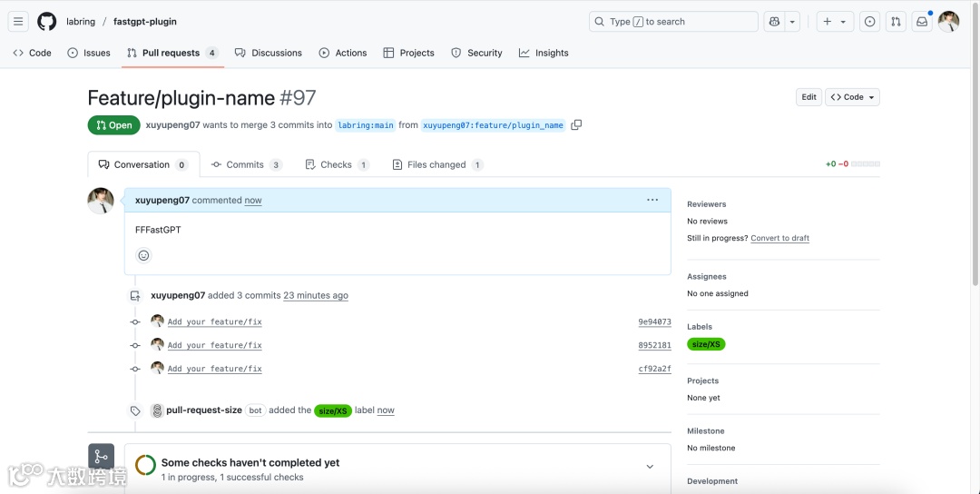
Task: Click comment author avatar thumbnail
Action: (x=101, y=201)
